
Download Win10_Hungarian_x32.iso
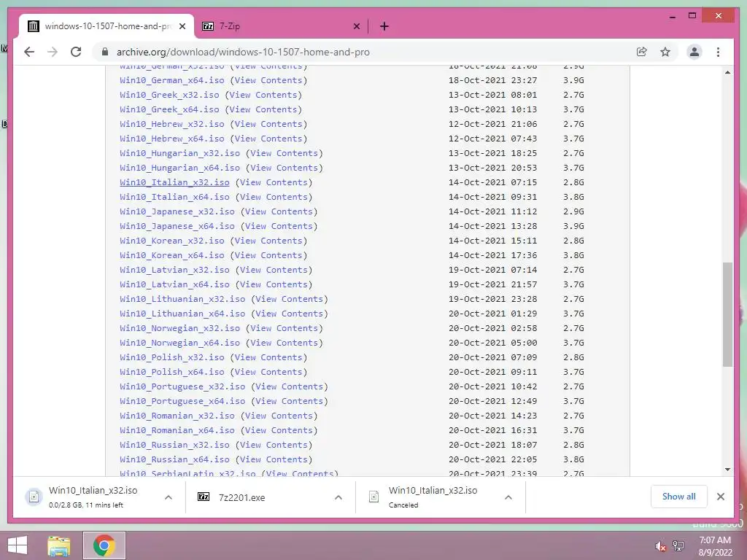[179, 153]
